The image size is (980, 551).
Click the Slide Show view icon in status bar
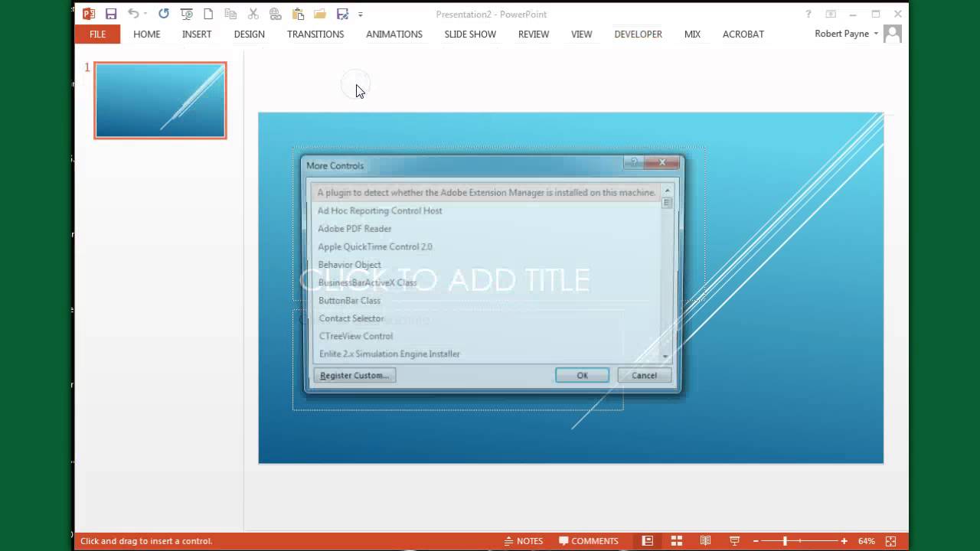(x=734, y=541)
